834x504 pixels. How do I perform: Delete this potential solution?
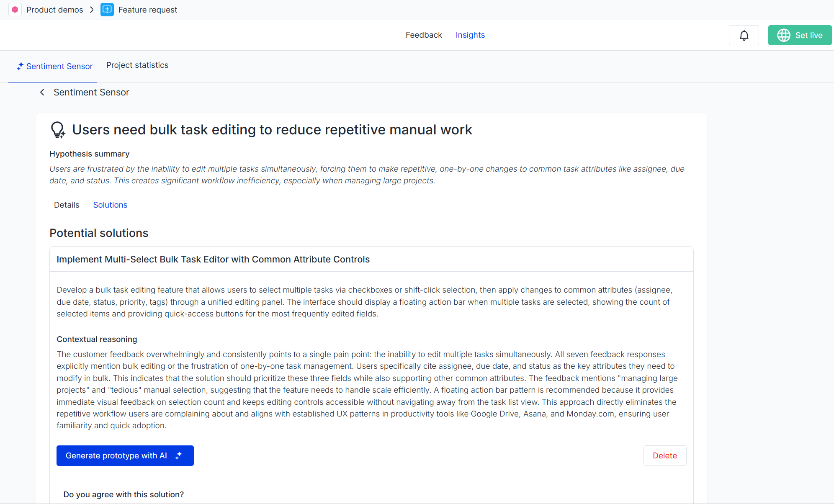point(664,455)
